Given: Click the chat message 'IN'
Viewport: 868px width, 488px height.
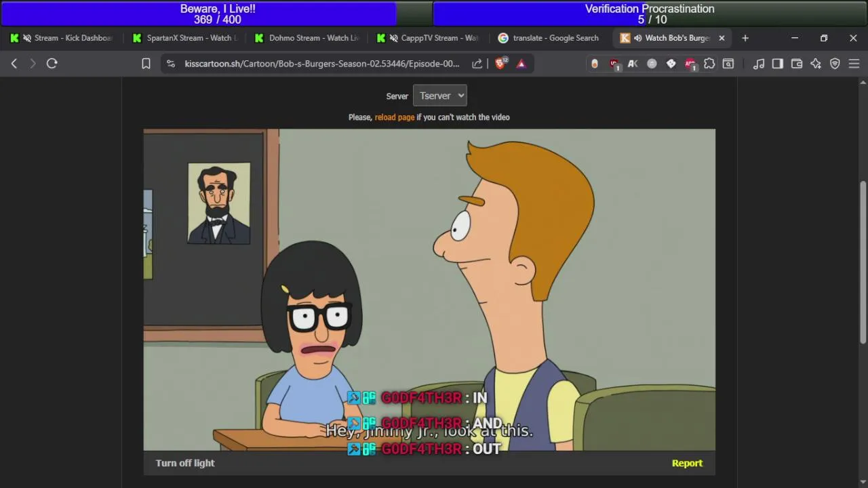Looking at the screenshot, I should 479,398.
